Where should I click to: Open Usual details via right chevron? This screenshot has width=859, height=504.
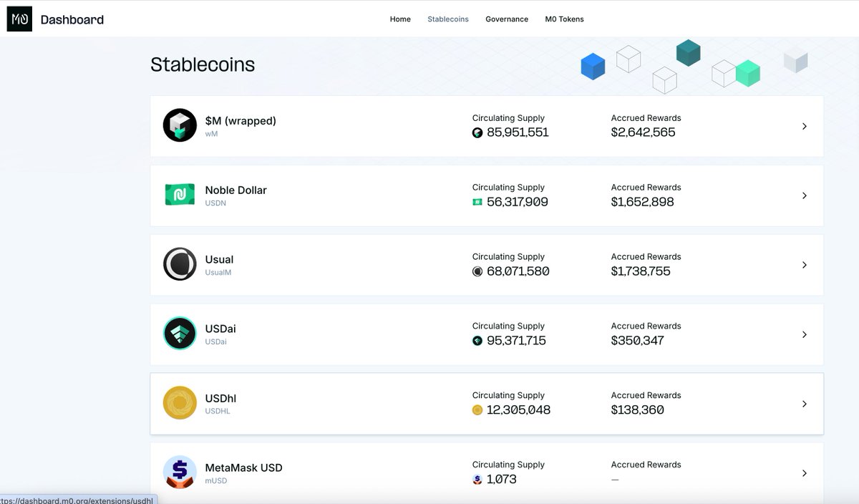(804, 265)
